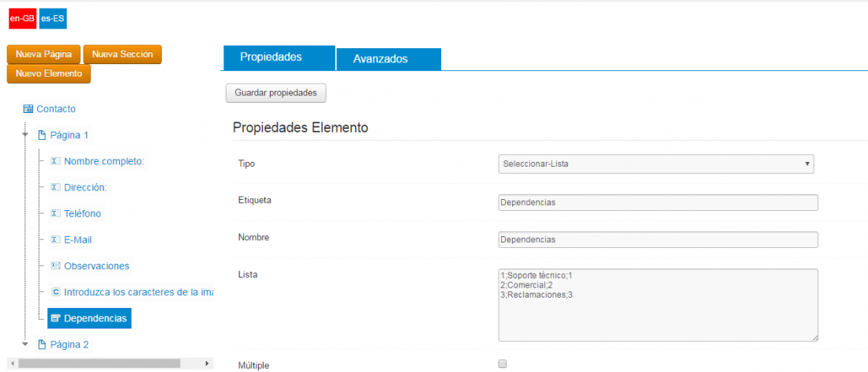Click the Lista label

pyautogui.click(x=248, y=274)
